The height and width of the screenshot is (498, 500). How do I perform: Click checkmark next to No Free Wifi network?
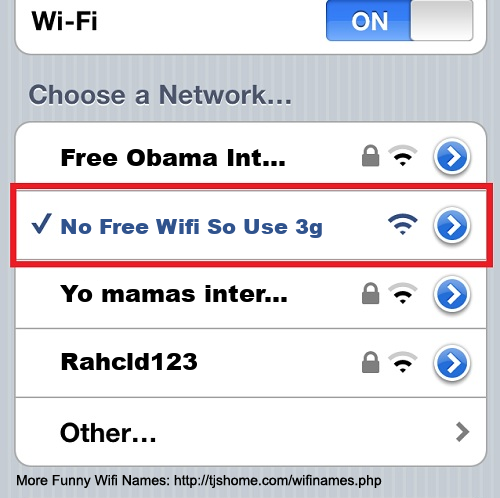[42, 224]
